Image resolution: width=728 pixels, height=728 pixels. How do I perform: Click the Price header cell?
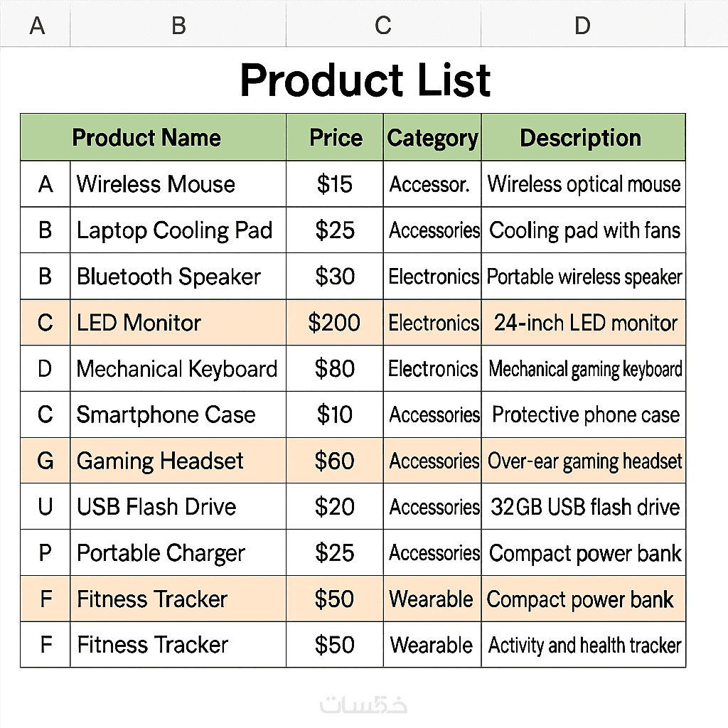pos(336,137)
